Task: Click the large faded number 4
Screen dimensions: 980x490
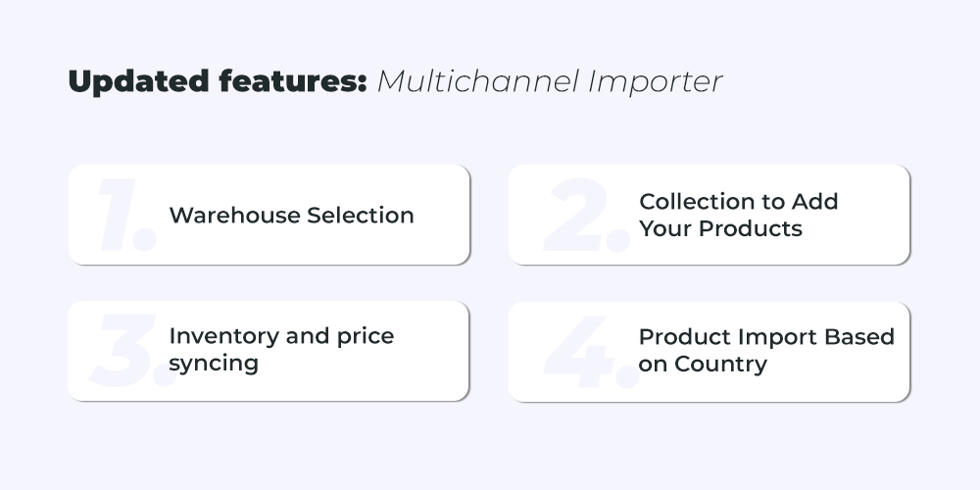Action: point(578,351)
